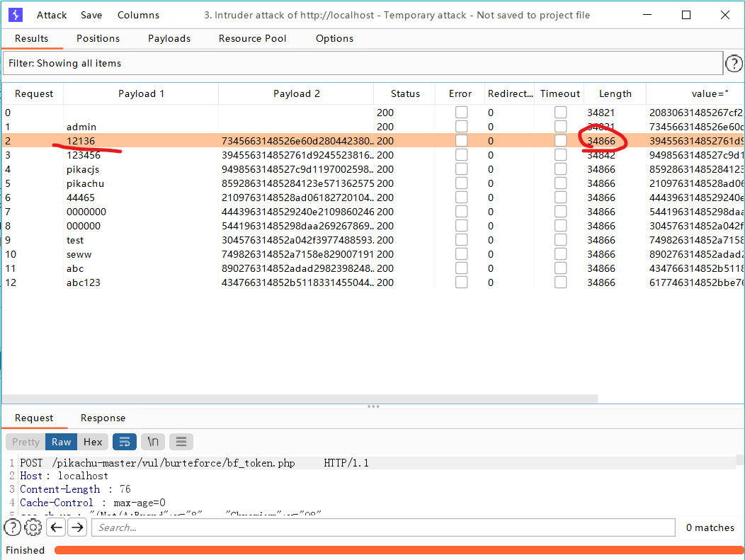
Task: Select the row with payload pikacjs
Action: 372,169
